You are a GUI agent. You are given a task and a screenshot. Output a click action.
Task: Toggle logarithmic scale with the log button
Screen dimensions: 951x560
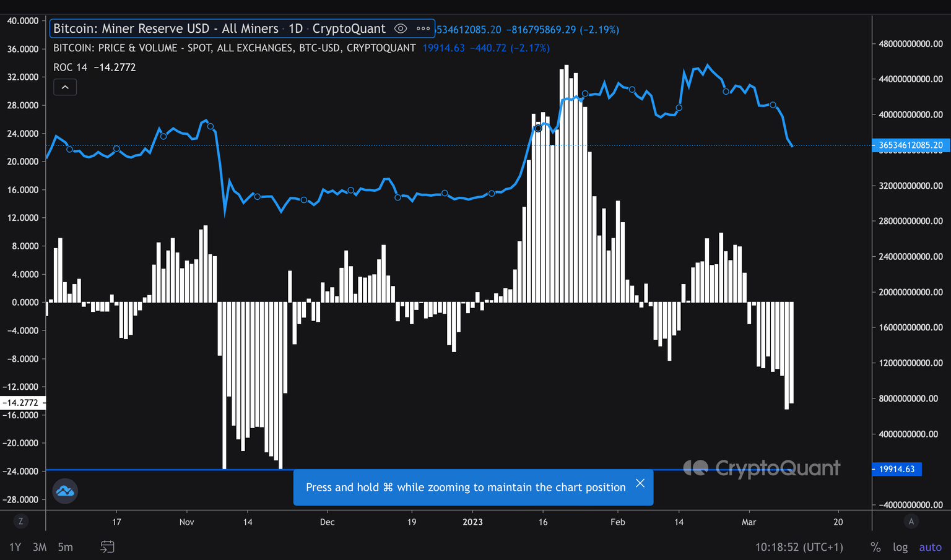(900, 547)
